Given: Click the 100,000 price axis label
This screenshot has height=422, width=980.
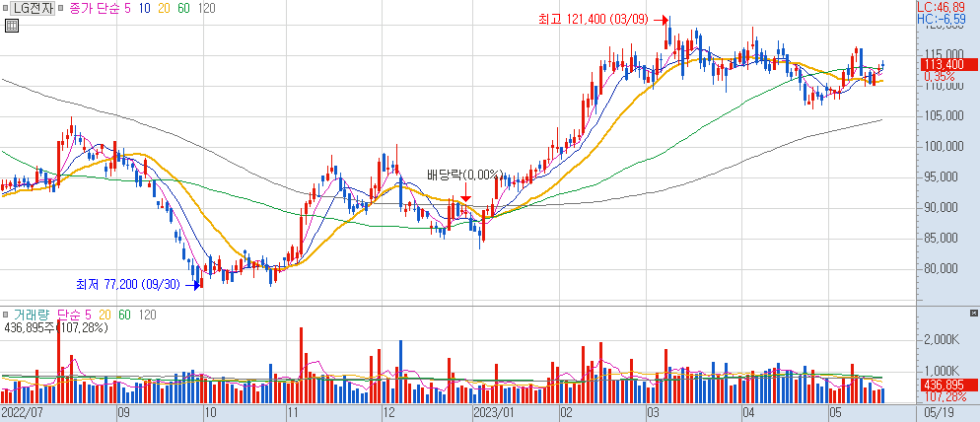Looking at the screenshot, I should pyautogui.click(x=944, y=147).
